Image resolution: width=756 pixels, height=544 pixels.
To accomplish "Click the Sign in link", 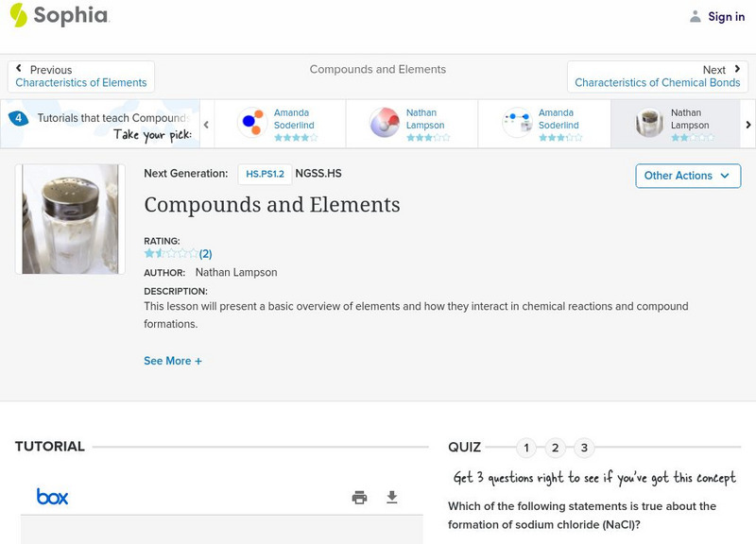I will pos(726,16).
